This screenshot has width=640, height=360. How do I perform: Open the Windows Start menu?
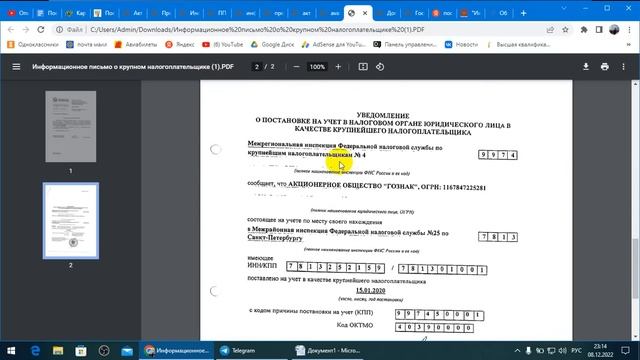(11, 351)
